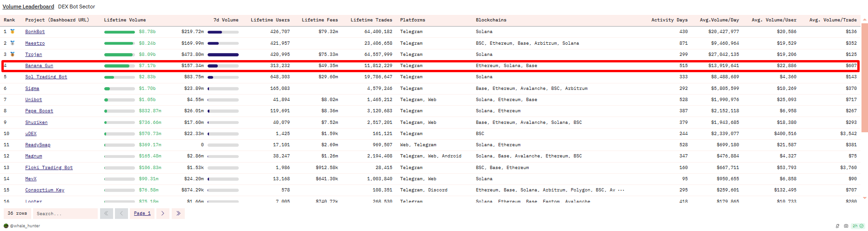Viewport: 868px width, 231px height.
Task: Open the Volume Leaderboard title link
Action: click(28, 7)
